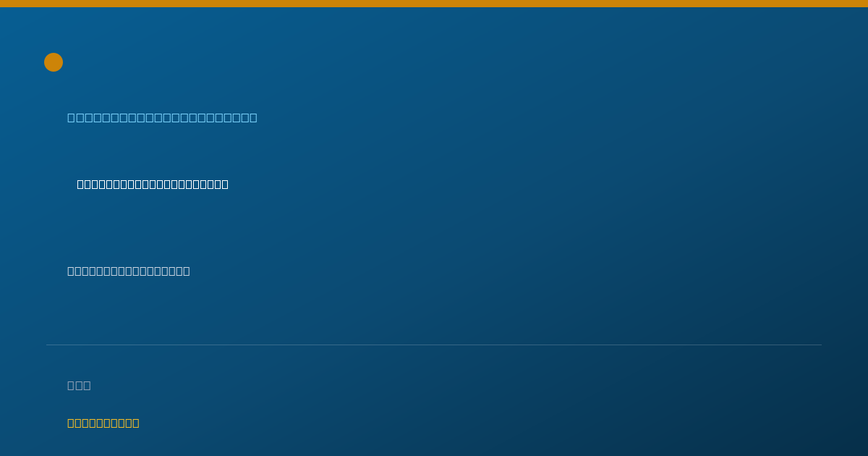This screenshot has height=456, width=868.
Task: Click last glyph box of yellow text
Action: (x=136, y=423)
